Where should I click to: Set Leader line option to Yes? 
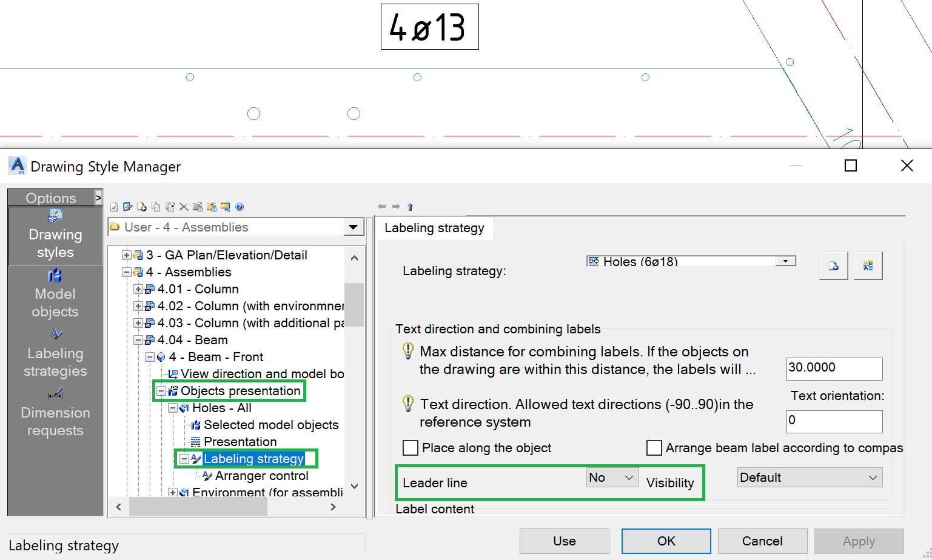coord(611,477)
